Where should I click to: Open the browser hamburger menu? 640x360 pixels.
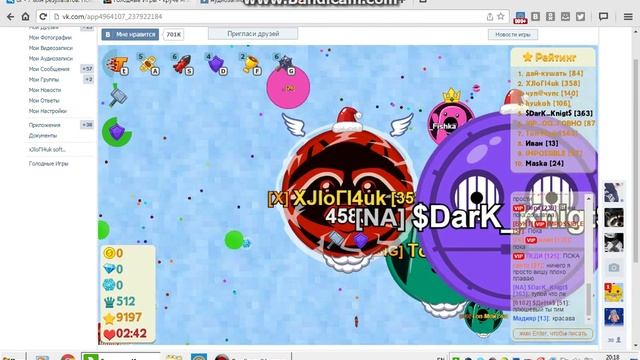(x=628, y=17)
